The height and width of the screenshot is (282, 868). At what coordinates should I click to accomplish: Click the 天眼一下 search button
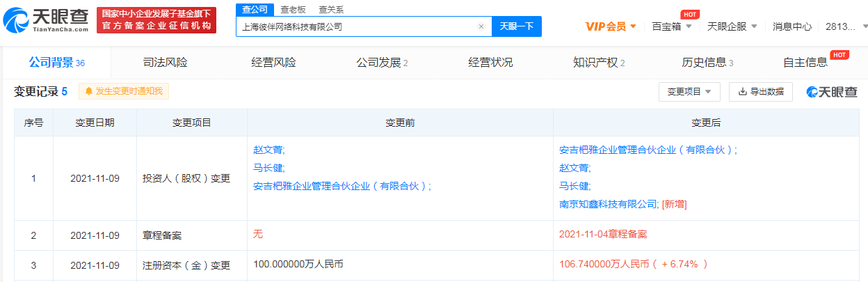(517, 26)
